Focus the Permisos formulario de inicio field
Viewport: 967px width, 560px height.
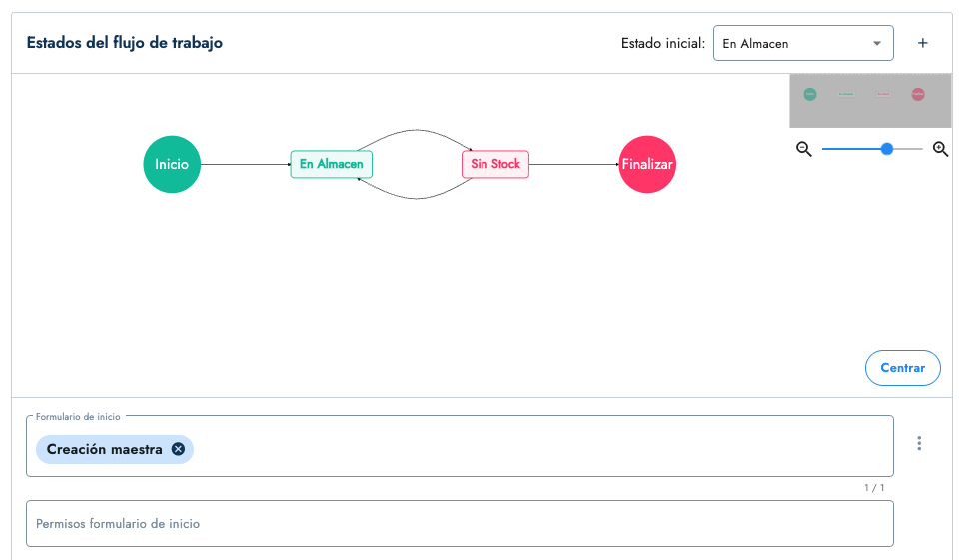[x=460, y=523]
